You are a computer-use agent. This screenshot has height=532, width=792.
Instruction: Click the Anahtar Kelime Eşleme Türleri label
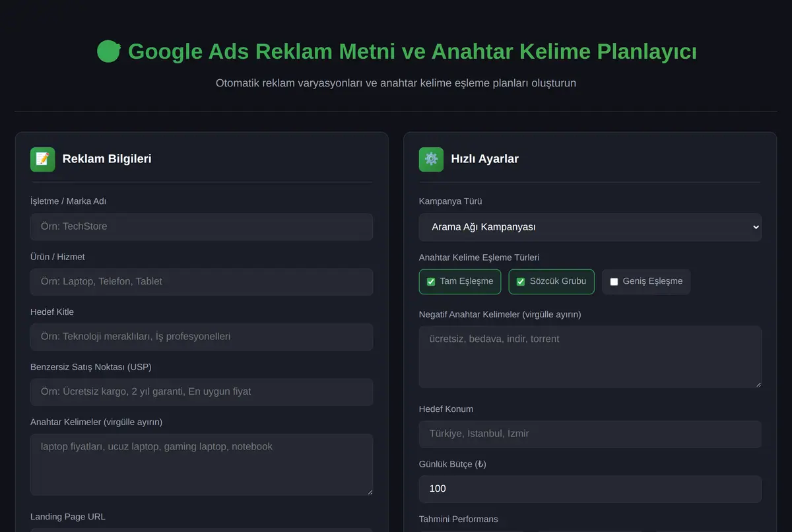[x=479, y=257]
